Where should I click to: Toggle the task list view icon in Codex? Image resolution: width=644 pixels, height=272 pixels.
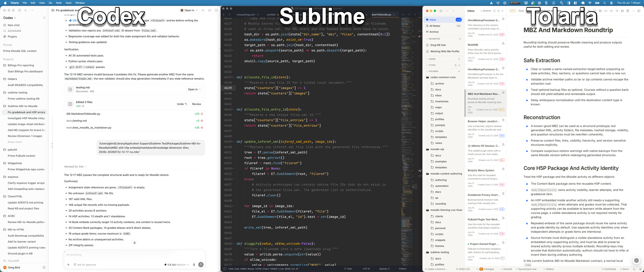click(203, 10)
